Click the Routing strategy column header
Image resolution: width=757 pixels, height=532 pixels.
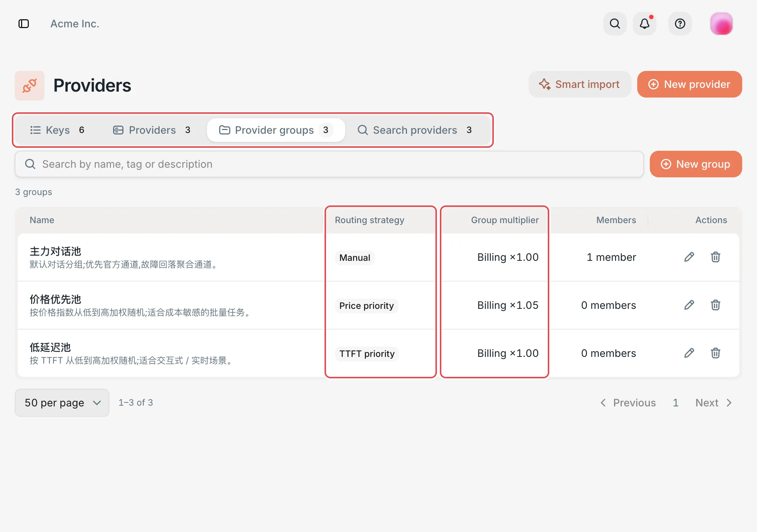[370, 220]
